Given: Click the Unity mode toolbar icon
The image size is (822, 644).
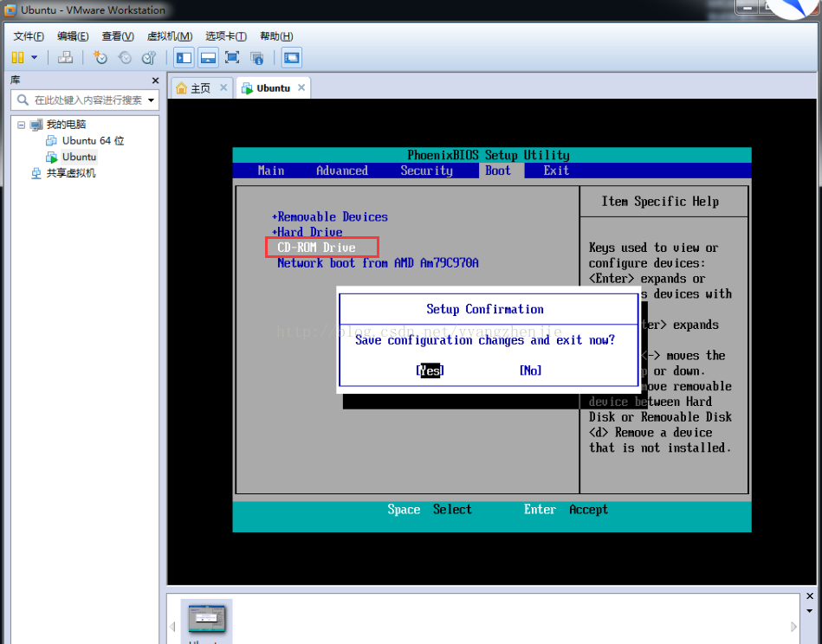Looking at the screenshot, I should (257, 58).
